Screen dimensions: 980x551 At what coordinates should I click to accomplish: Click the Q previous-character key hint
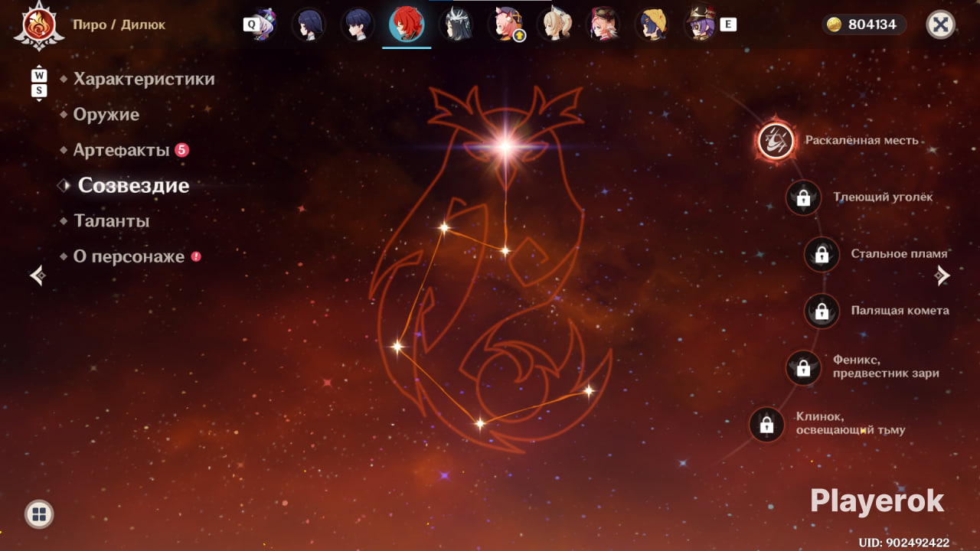251,24
